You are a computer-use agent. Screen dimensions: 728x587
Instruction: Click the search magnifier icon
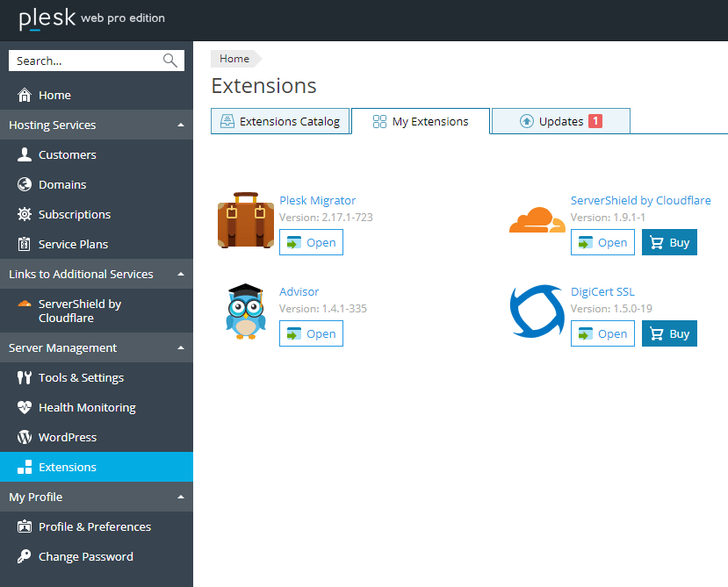(x=170, y=61)
